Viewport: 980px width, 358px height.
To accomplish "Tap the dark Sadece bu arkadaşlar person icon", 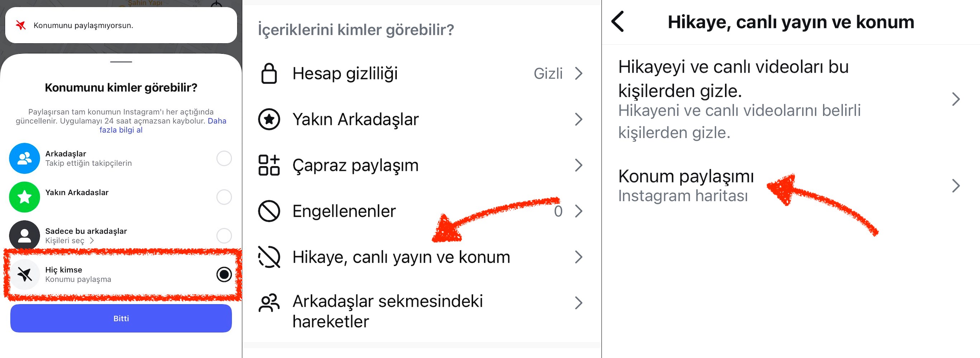I will (x=24, y=236).
